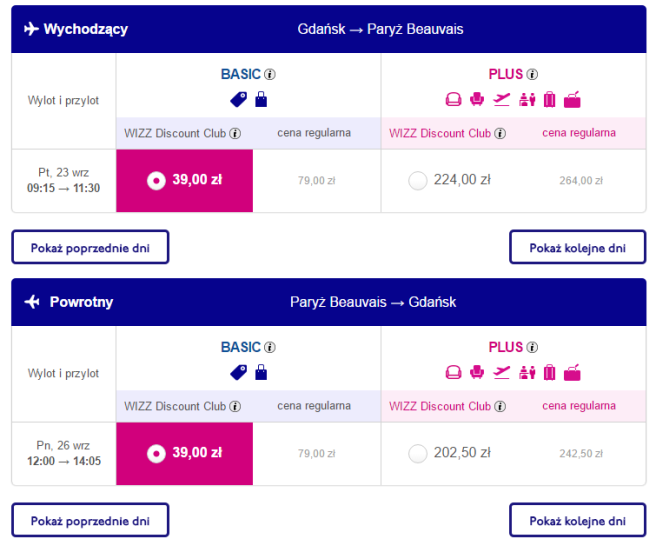Show next days for the return flight

577,520
